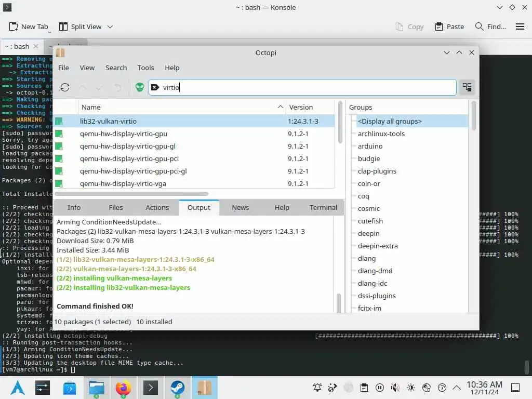Viewport: 532px width, 399px height.
Task: Open Octopi View menu
Action: tap(87, 68)
